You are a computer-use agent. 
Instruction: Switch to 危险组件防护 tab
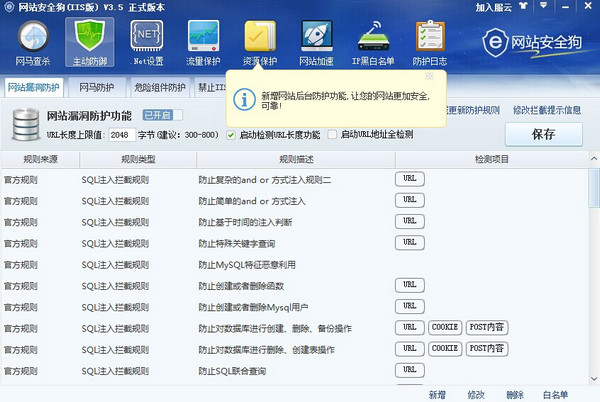(x=160, y=88)
